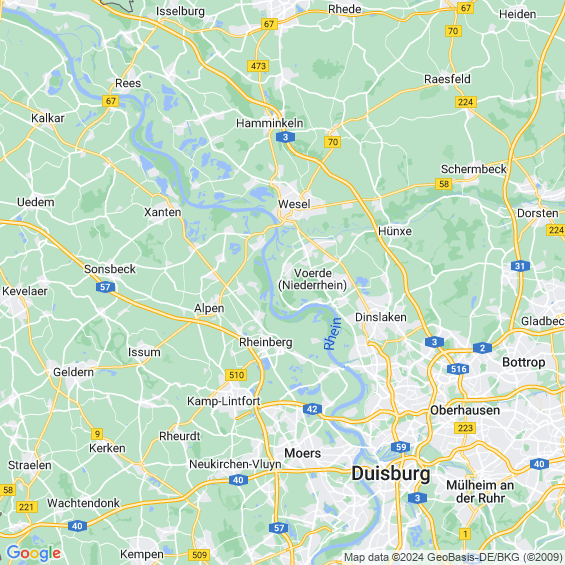Click the A516 shield near Oberhausen
The height and width of the screenshot is (565, 565).
[x=458, y=369]
